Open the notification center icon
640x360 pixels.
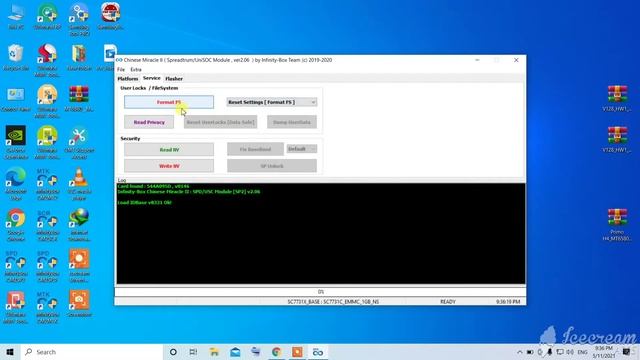(626, 352)
